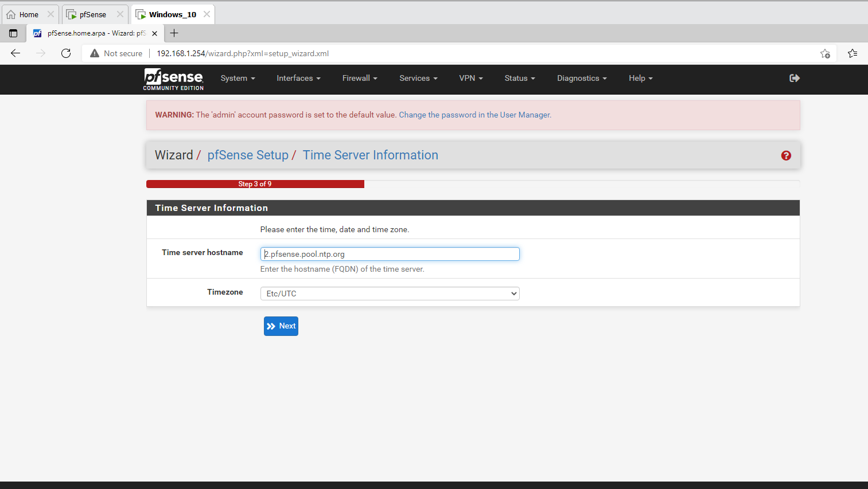Click the 'Enter the hostname (FQDN)' help text
868x489 pixels.
click(342, 269)
